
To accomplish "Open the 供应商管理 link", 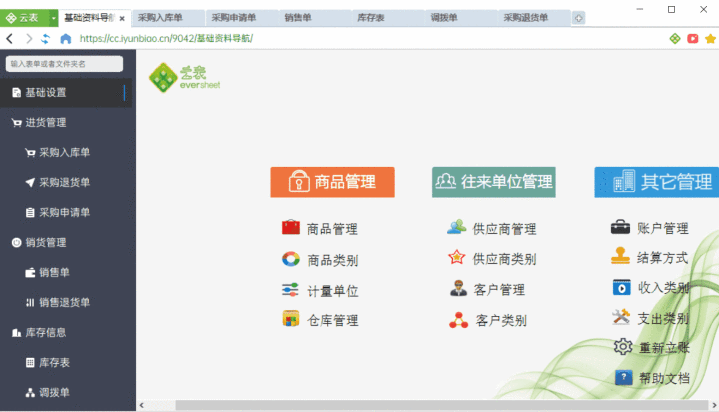I will 504,228.
